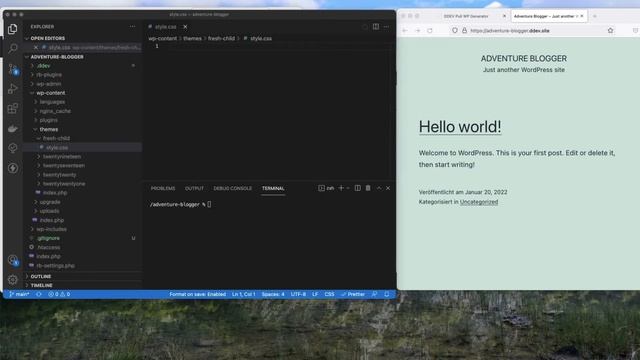Kill the terminal with trash icon
The width and height of the screenshot is (640, 360).
pos(368,188)
